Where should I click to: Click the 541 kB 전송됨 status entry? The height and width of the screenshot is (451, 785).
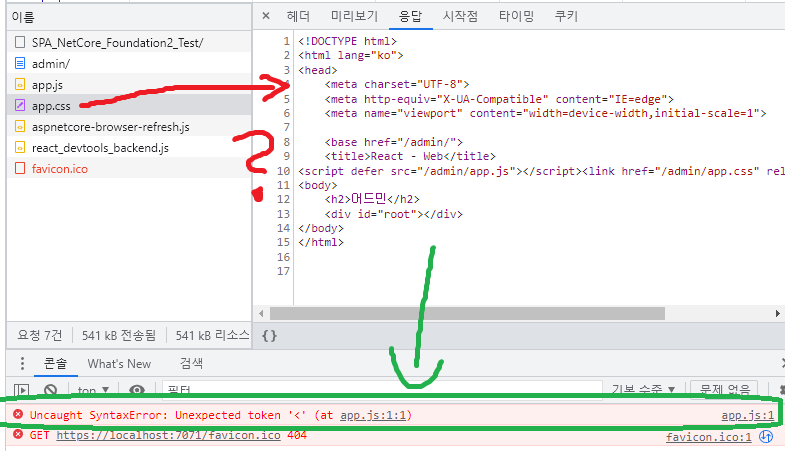click(119, 335)
